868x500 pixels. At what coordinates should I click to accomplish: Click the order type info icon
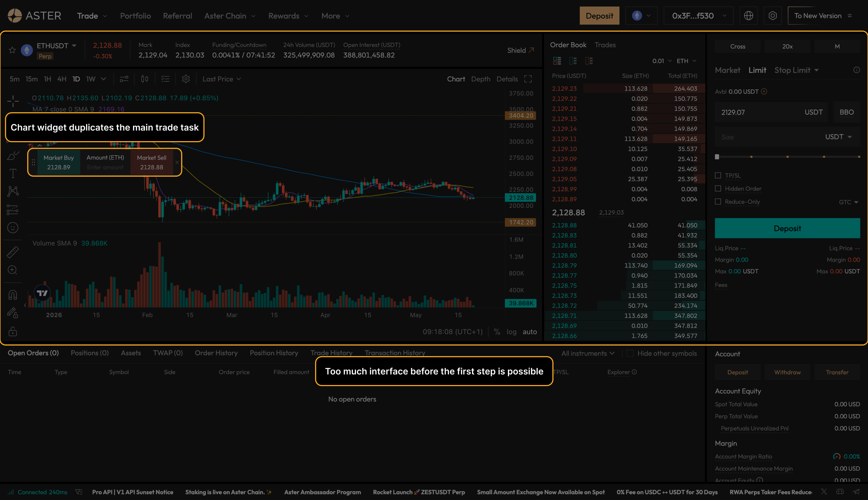[857, 70]
